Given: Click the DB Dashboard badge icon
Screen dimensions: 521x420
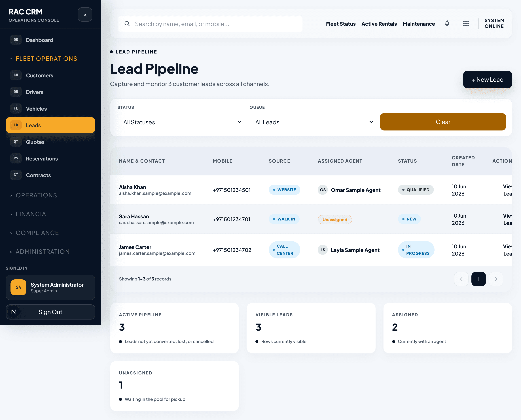Looking at the screenshot, I should click(x=16, y=40).
